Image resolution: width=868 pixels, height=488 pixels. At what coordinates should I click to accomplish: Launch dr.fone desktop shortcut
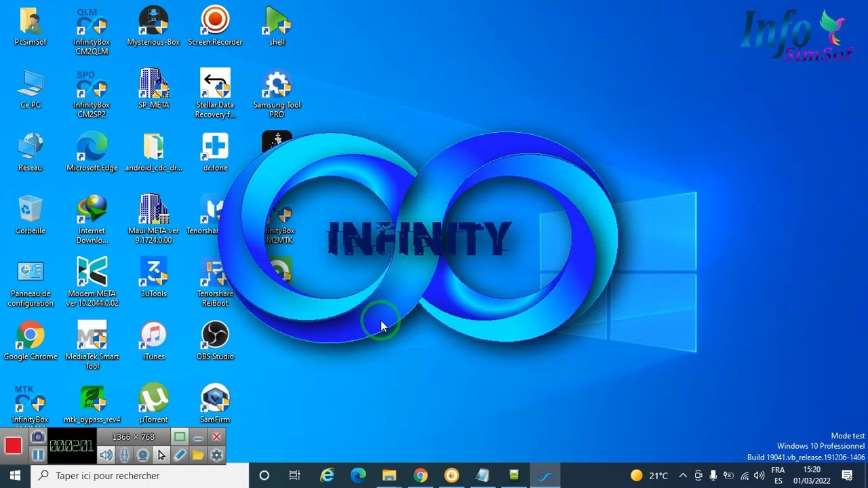pyautogui.click(x=215, y=152)
